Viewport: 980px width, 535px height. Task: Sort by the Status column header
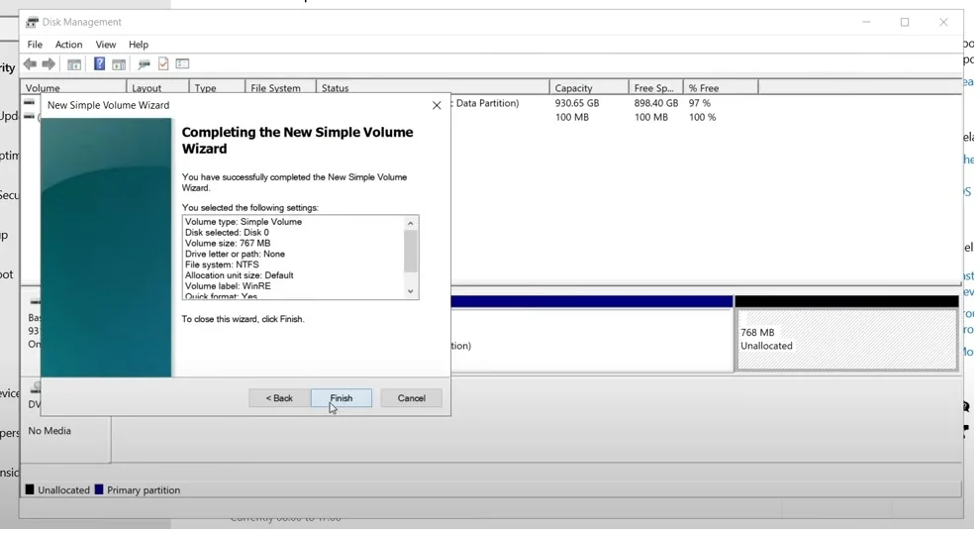[434, 88]
